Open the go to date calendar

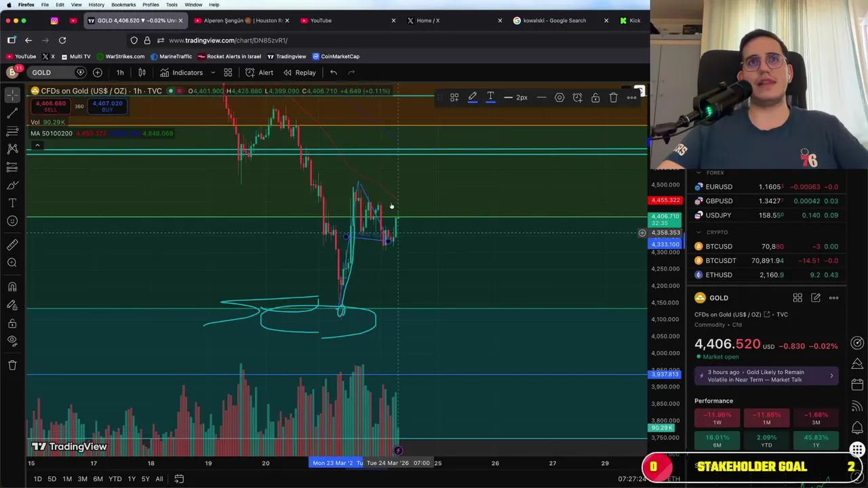coord(179,479)
